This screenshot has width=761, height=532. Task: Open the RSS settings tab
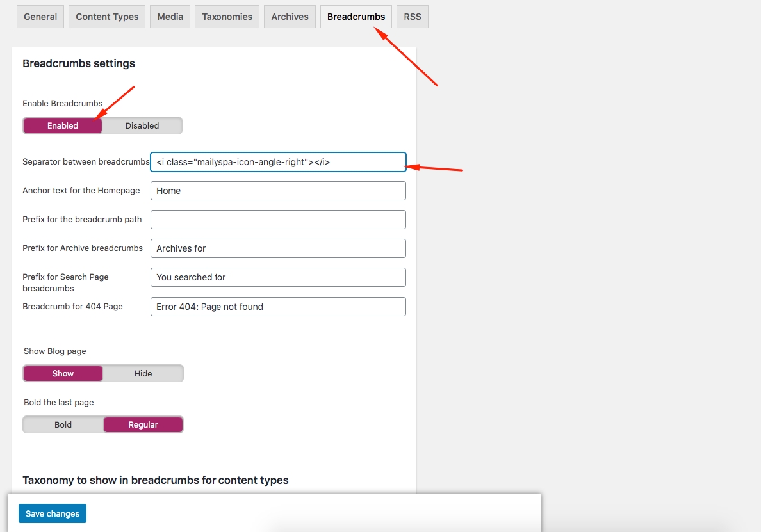(413, 17)
